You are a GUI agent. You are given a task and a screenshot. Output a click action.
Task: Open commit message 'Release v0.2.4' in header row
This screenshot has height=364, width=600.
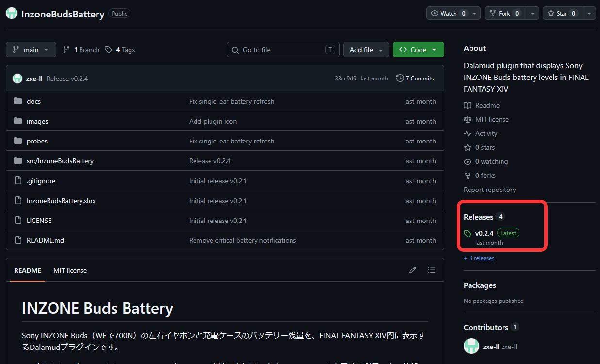click(67, 79)
